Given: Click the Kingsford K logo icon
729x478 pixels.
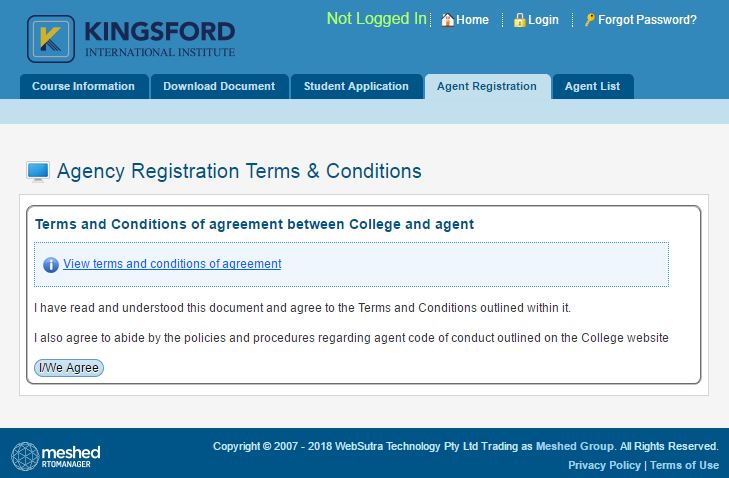Looking at the screenshot, I should point(51,39).
